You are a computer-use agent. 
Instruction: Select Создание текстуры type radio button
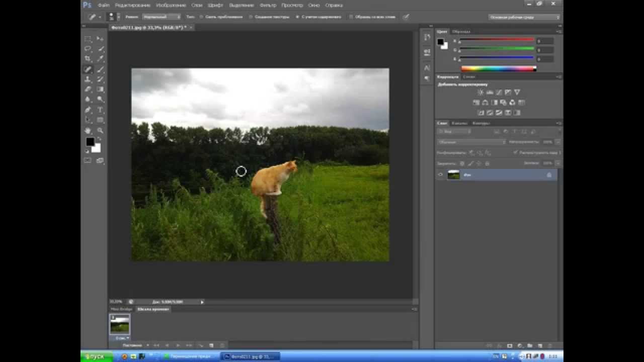click(251, 17)
